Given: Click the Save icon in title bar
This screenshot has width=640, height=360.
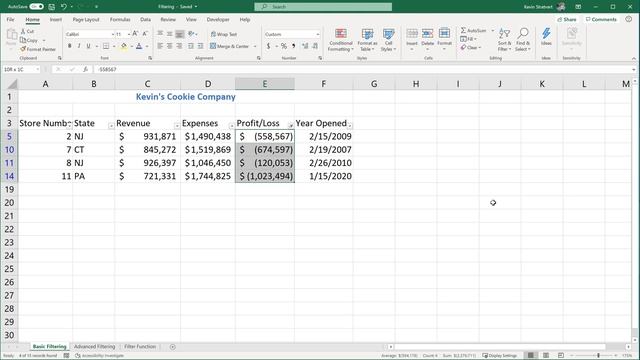Looking at the screenshot, I should tap(51, 7).
